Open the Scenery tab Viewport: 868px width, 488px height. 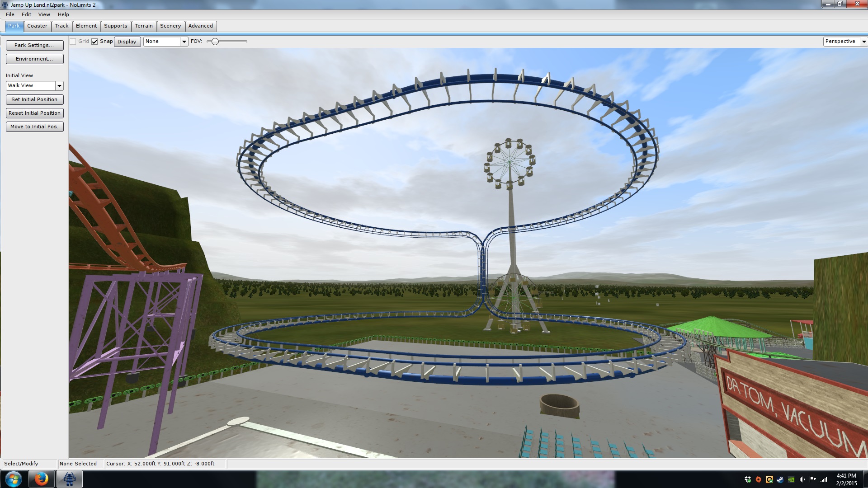click(x=170, y=26)
